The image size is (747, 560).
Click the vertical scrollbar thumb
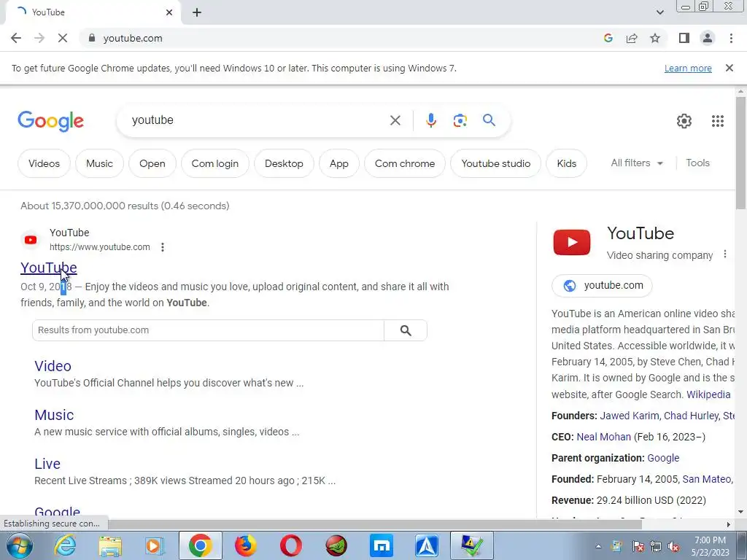(740, 152)
